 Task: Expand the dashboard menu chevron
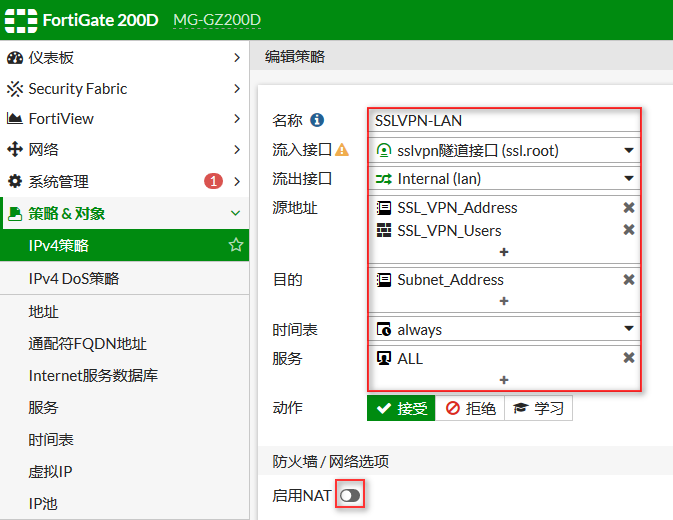237,57
